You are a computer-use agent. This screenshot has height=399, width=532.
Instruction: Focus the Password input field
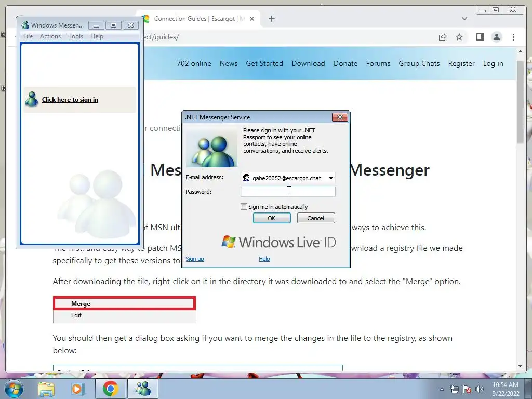tap(288, 192)
